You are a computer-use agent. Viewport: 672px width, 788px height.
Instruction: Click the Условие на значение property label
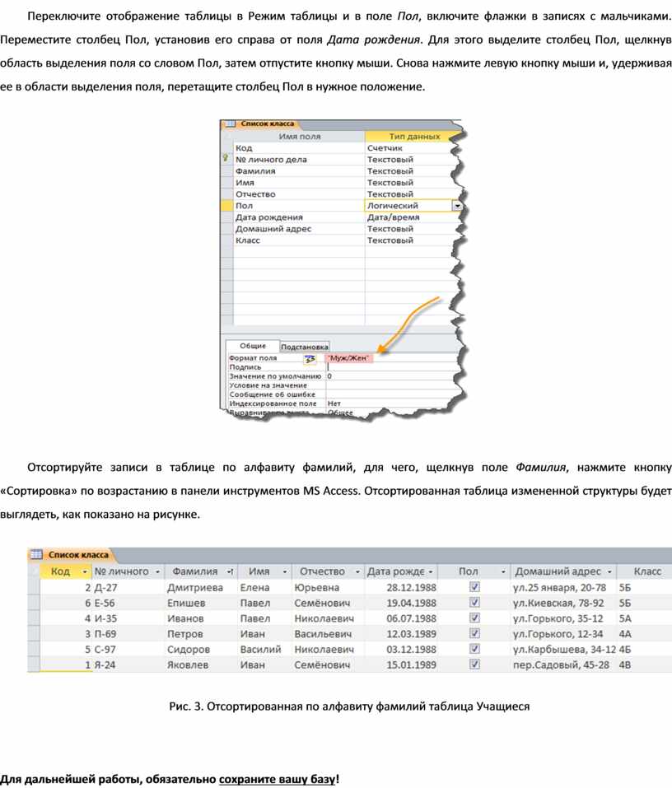click(x=268, y=385)
